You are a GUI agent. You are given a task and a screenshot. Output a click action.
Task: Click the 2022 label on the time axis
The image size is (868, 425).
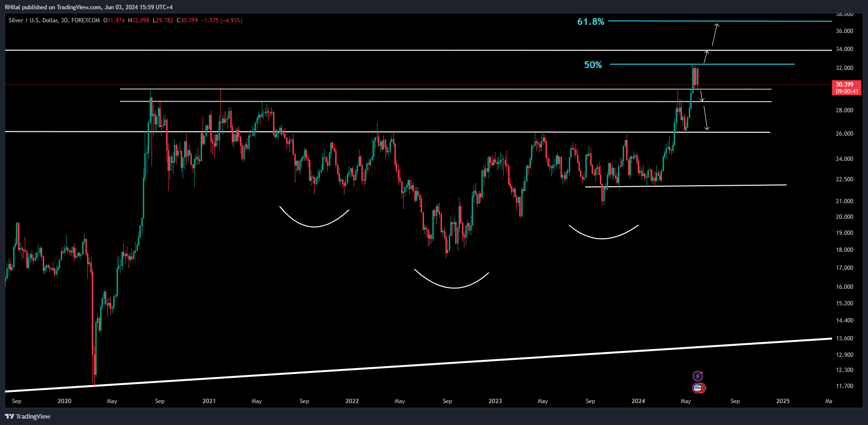click(352, 401)
